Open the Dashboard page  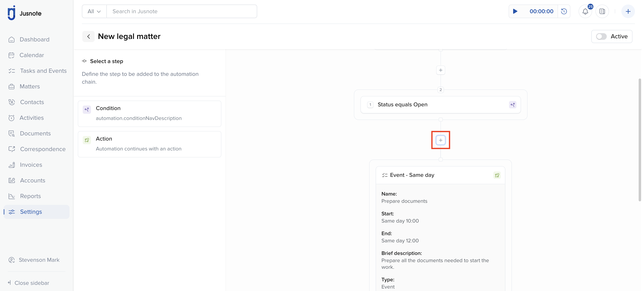coord(35,39)
